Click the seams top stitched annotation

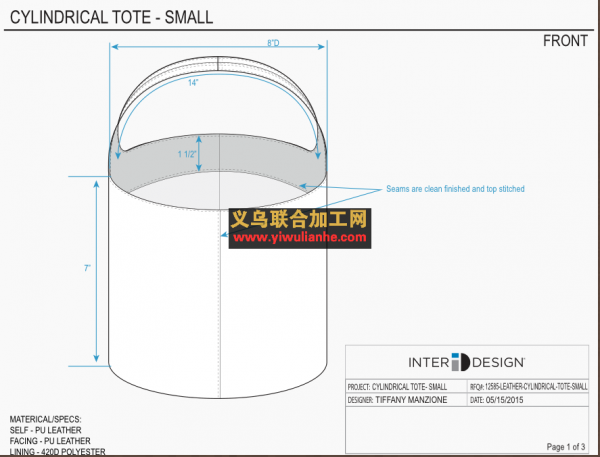point(455,188)
